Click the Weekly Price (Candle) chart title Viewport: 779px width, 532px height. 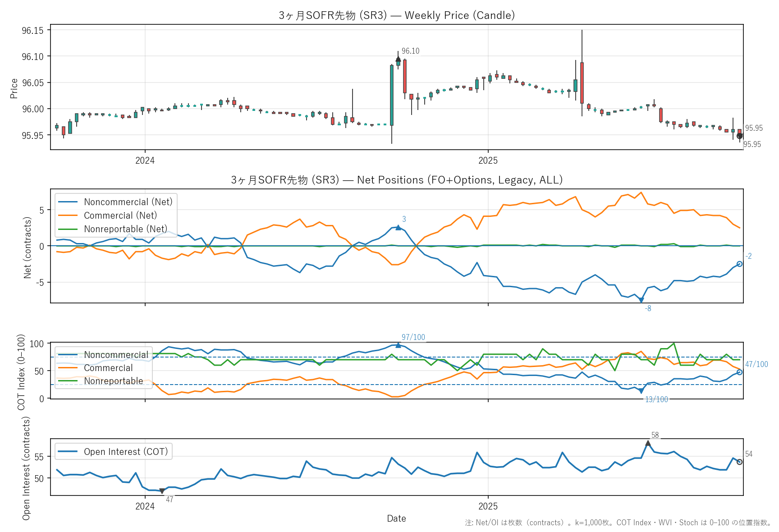click(396, 15)
